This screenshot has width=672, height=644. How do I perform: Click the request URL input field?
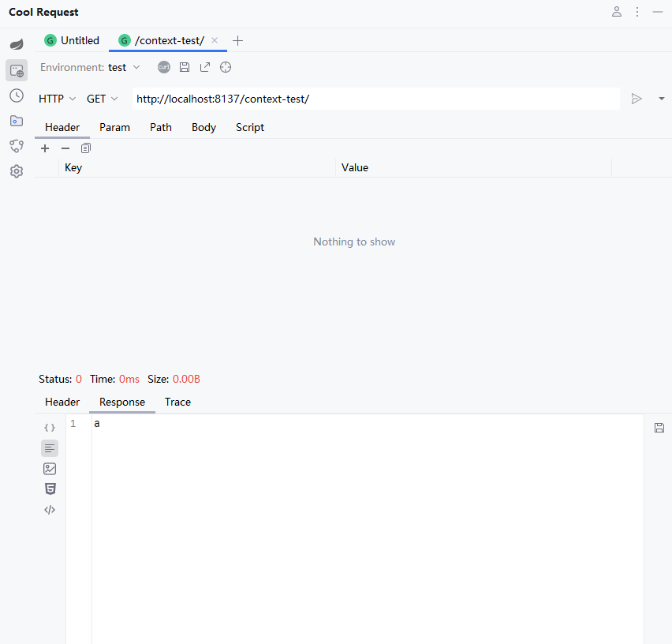[x=375, y=99]
